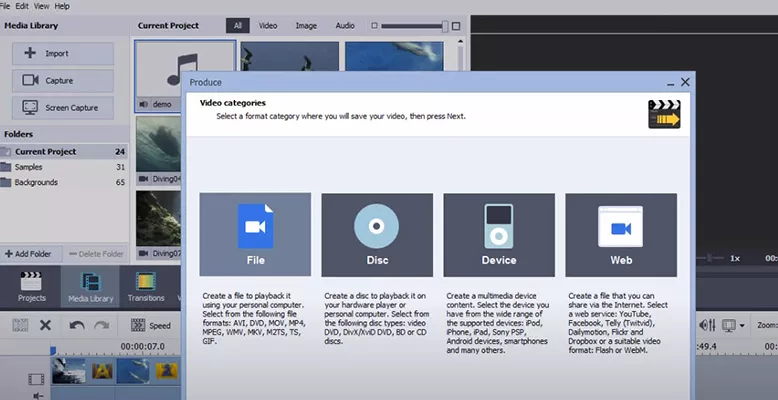Click the select-all dashed box toolbar icon
The height and width of the screenshot is (400, 778).
20,326
